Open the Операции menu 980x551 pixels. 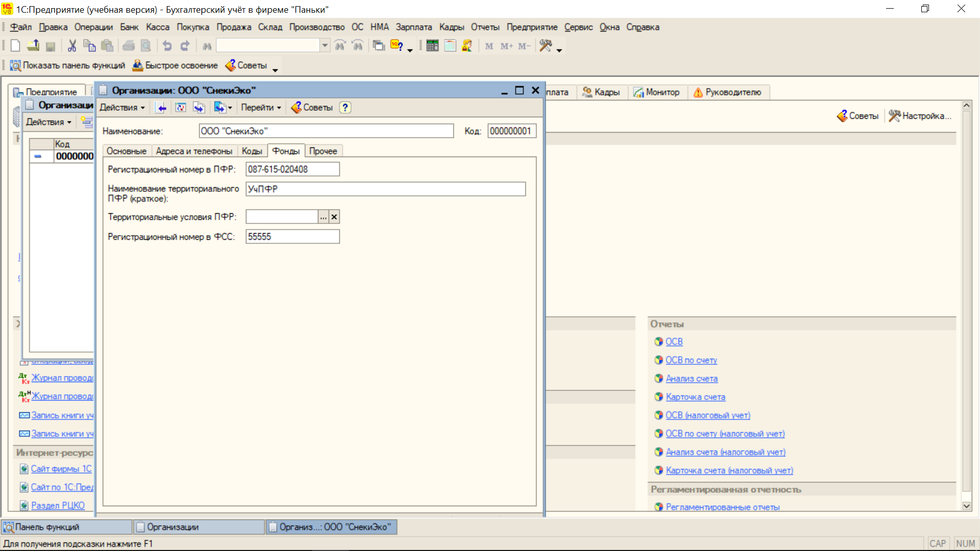[x=93, y=27]
